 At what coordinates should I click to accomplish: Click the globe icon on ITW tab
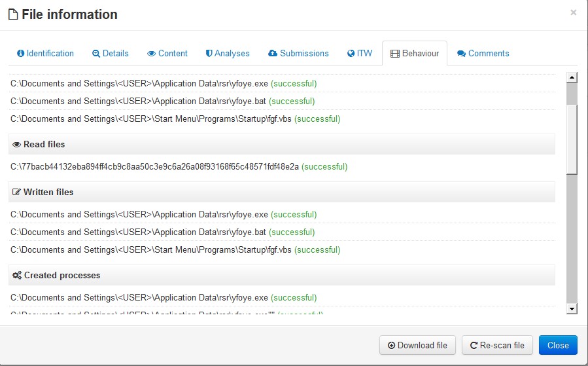(x=351, y=54)
